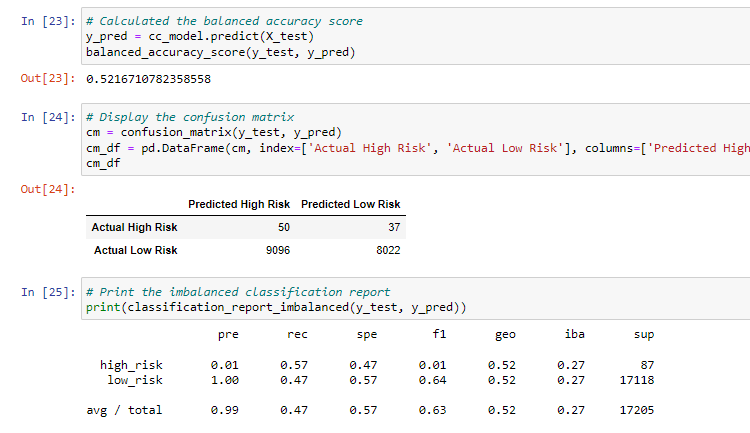
Task: Click the low_risk row label in report
Action: [135, 380]
